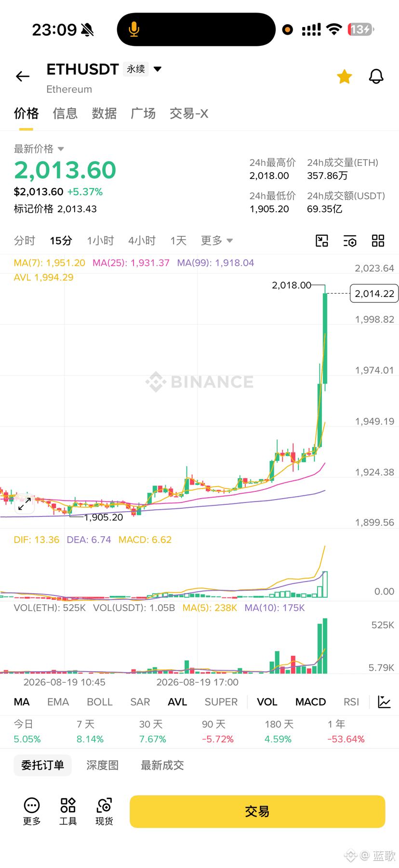Tap the 2,014.22 current price label
The width and height of the screenshot is (399, 868).
point(374,293)
